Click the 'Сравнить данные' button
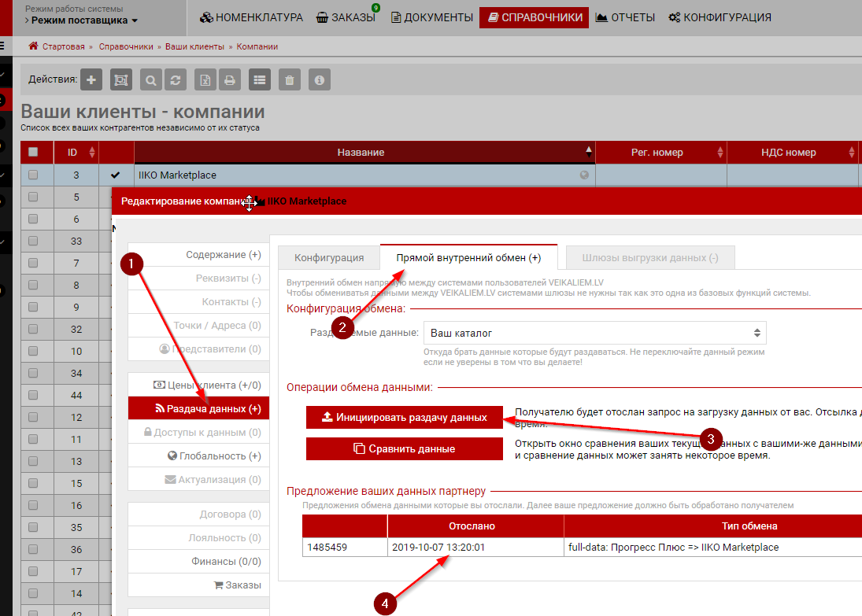This screenshot has width=862, height=616. pyautogui.click(x=404, y=448)
